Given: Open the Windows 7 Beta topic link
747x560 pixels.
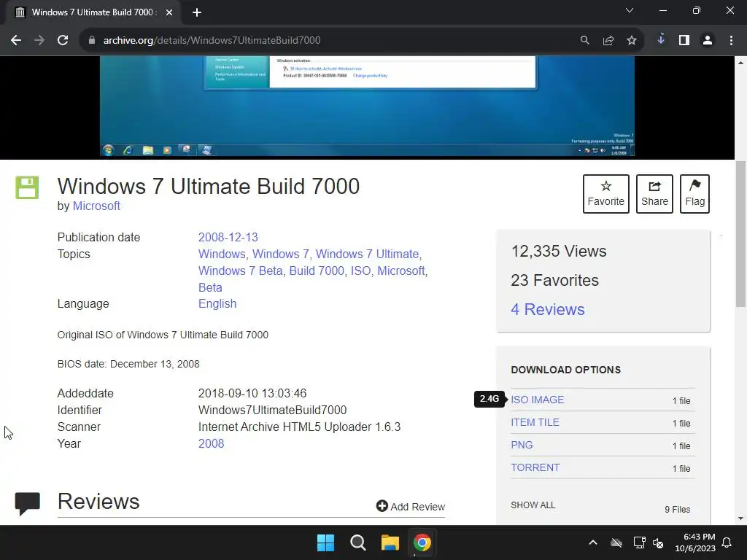Looking at the screenshot, I should 240,271.
